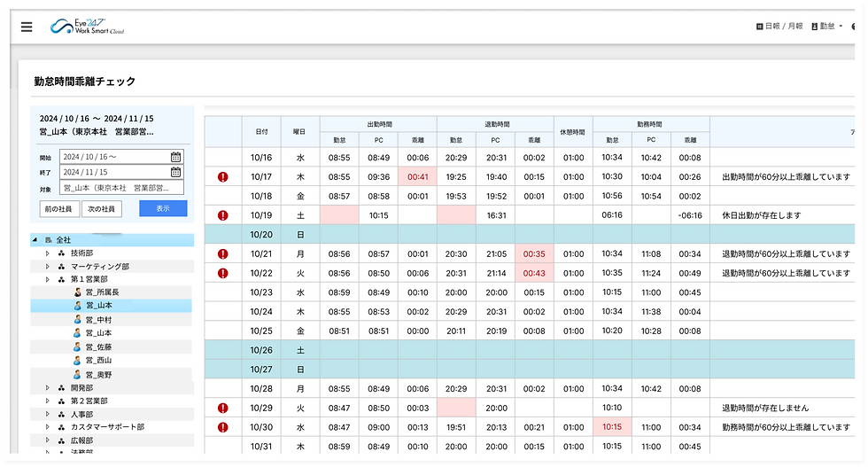The height and width of the screenshot is (467, 868).
Task: Click the person icon beside 営_中村
Action: (78, 320)
